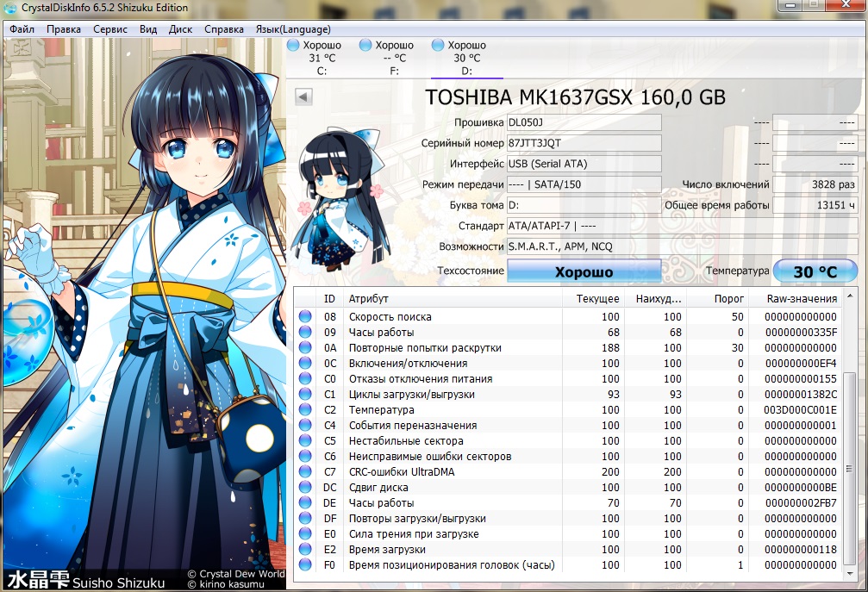Click status icon of Время загрузки row

(305, 550)
